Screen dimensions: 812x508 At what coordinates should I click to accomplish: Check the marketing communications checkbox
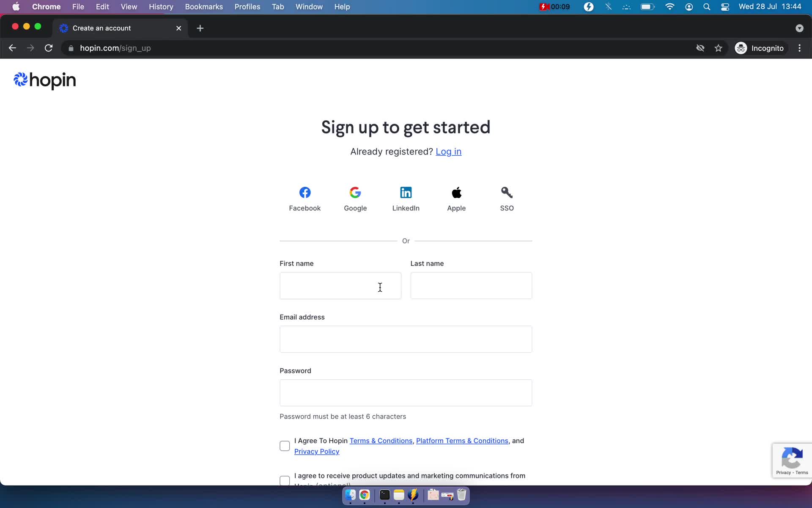(285, 480)
